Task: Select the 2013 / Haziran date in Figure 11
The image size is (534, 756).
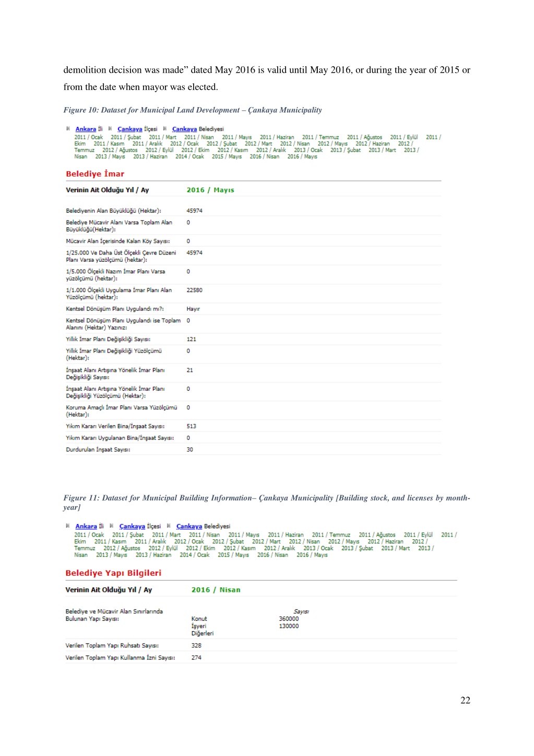Action: [x=153, y=555]
